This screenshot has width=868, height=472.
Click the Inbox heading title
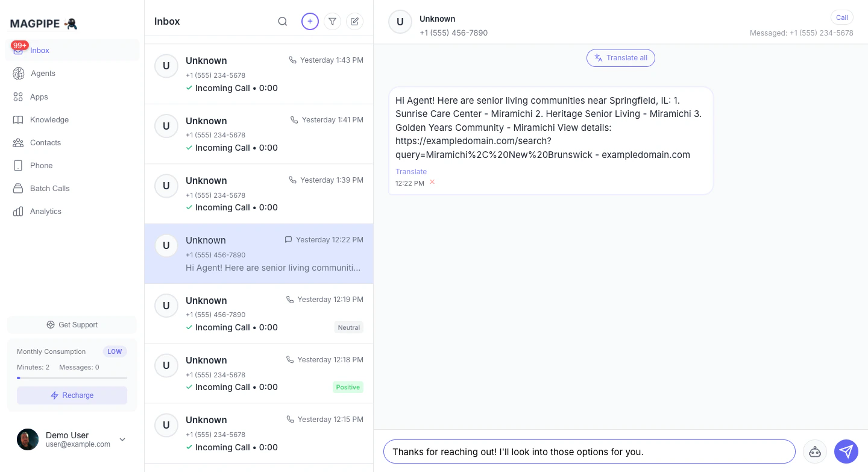[167, 22]
